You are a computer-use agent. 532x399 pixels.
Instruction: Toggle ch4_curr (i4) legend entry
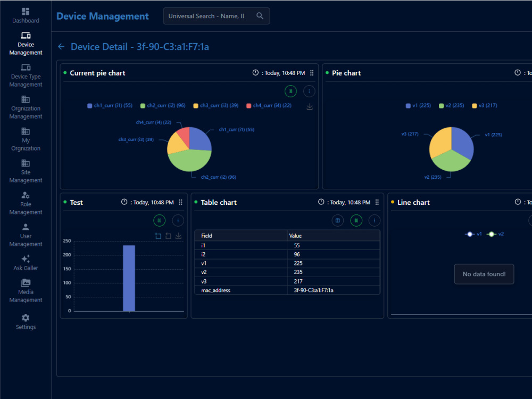pyautogui.click(x=269, y=105)
